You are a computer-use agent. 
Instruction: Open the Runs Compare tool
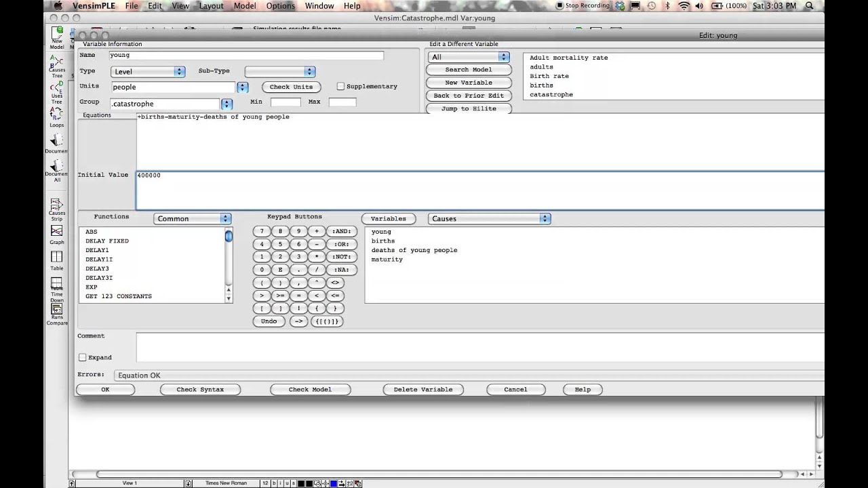click(x=57, y=314)
